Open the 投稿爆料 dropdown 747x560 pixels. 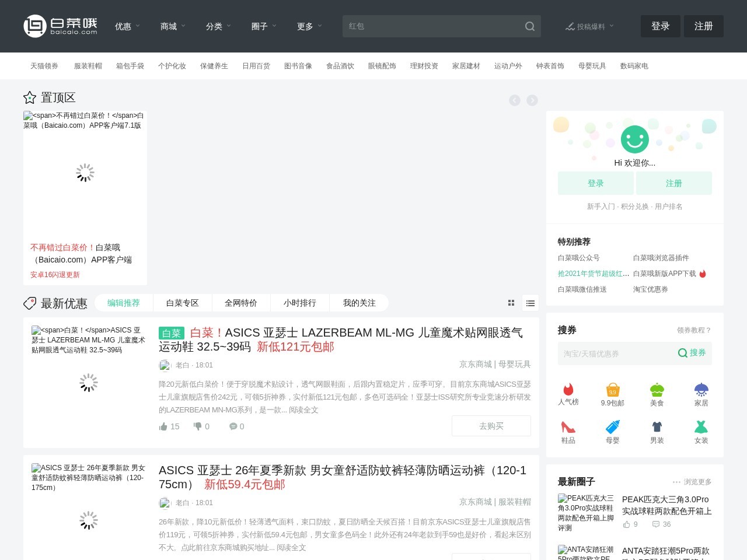coord(589,26)
